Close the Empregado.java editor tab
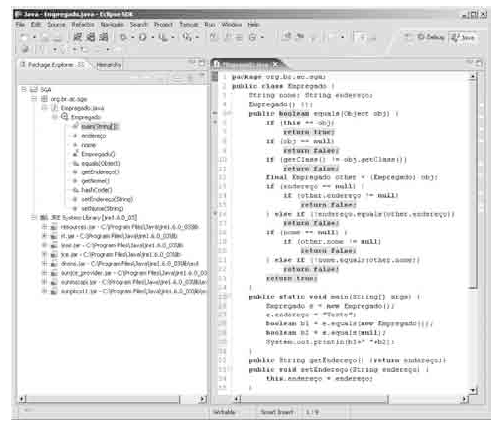The image size is (500, 437). tap(275, 64)
